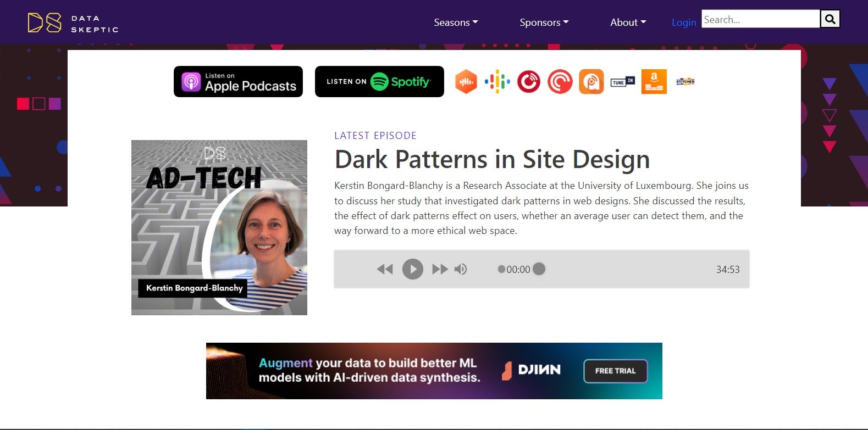Click the Listen on Apple Podcasts badge
The image size is (868, 430).
(x=238, y=82)
